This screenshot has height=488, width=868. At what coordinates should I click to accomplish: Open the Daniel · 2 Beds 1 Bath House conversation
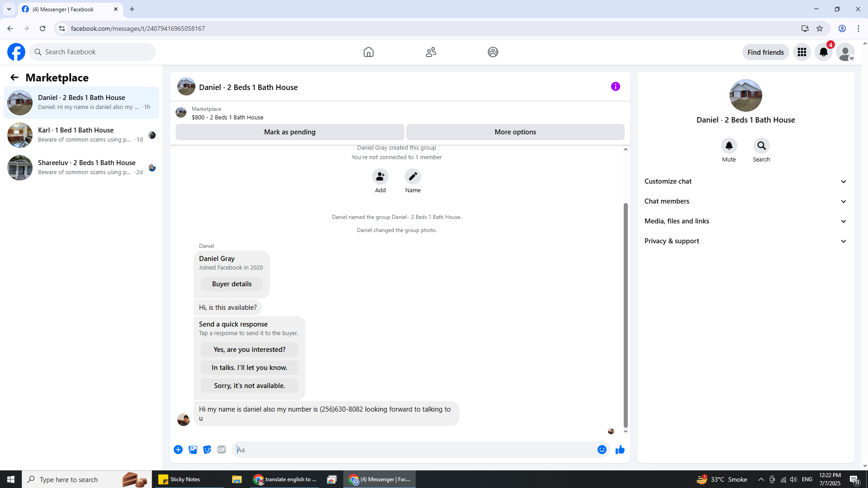coord(81,103)
